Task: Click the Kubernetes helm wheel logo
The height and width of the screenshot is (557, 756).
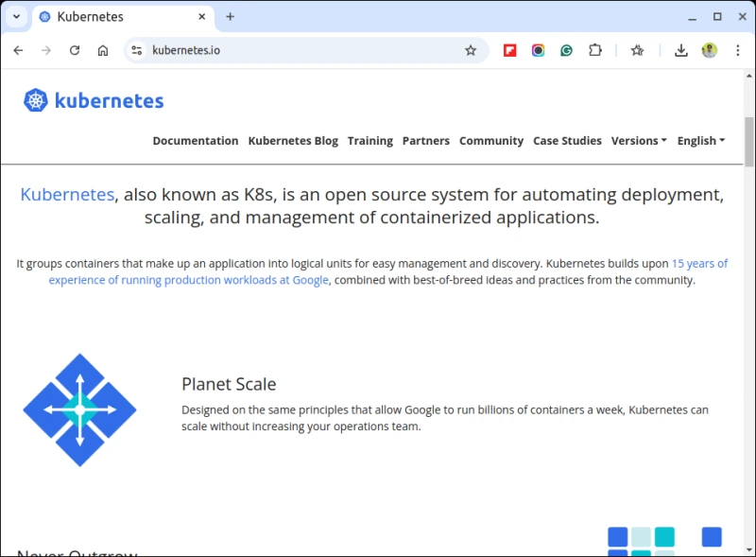Action: 36,100
